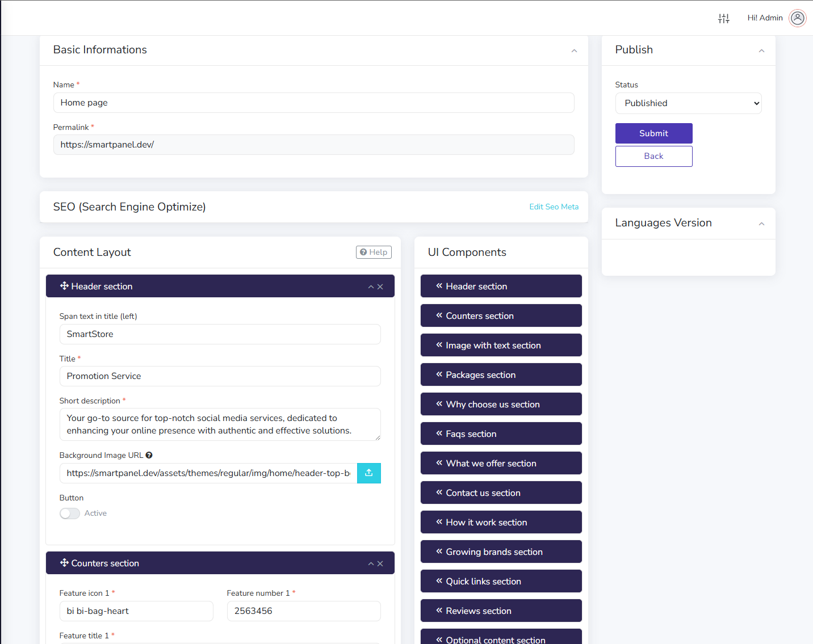Collapse the Publish panel
This screenshot has width=813, height=644.
761,50
